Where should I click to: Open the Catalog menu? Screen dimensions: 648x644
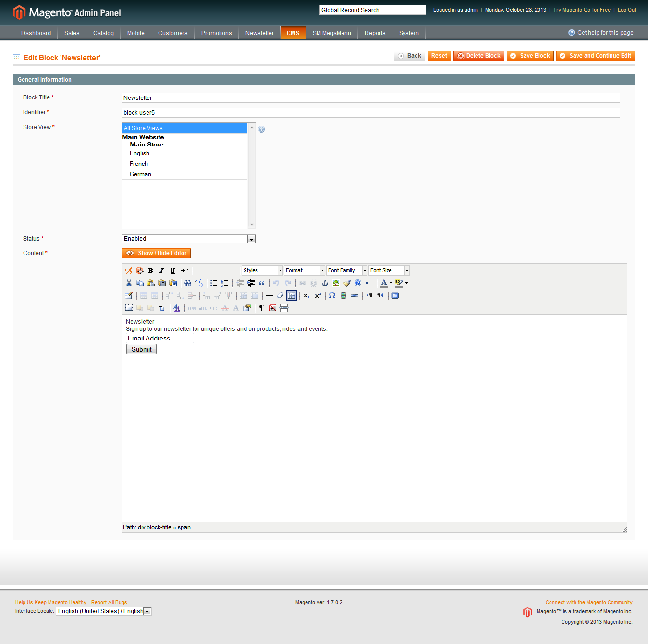104,33
